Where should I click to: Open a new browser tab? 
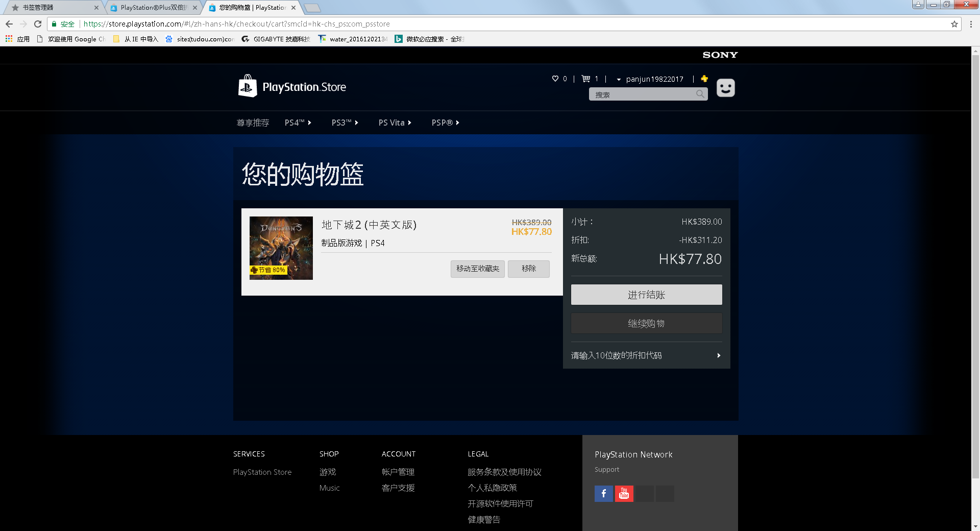[x=312, y=8]
